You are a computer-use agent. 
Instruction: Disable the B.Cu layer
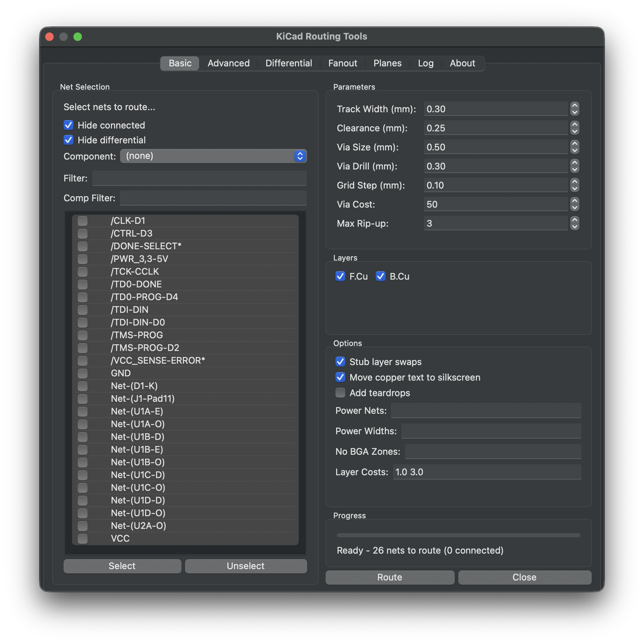pos(380,276)
